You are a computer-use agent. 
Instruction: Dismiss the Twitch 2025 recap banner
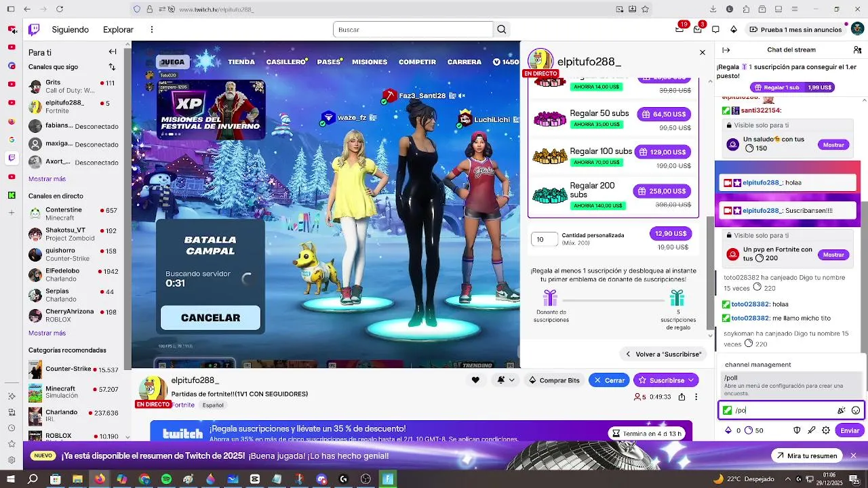coord(853,455)
